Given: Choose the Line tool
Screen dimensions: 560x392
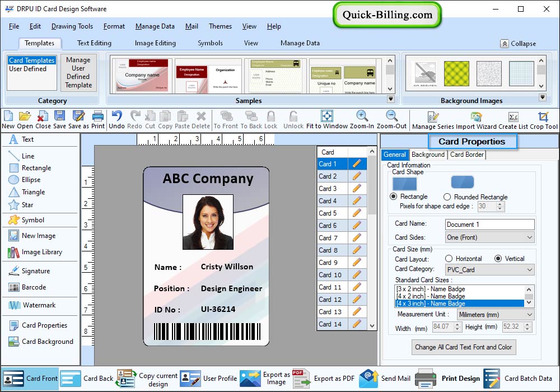Looking at the screenshot, I should (x=21, y=156).
